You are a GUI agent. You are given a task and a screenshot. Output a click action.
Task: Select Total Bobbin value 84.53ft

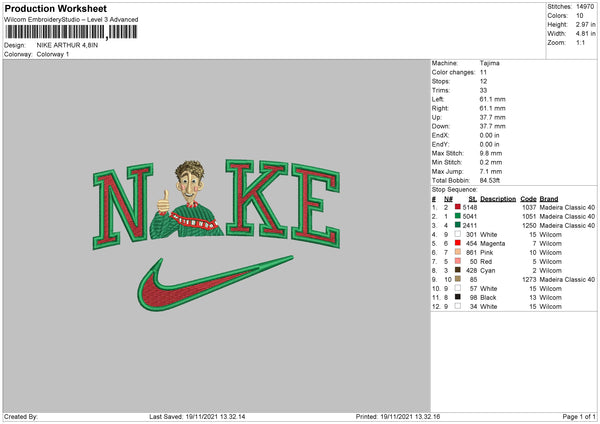(490, 180)
